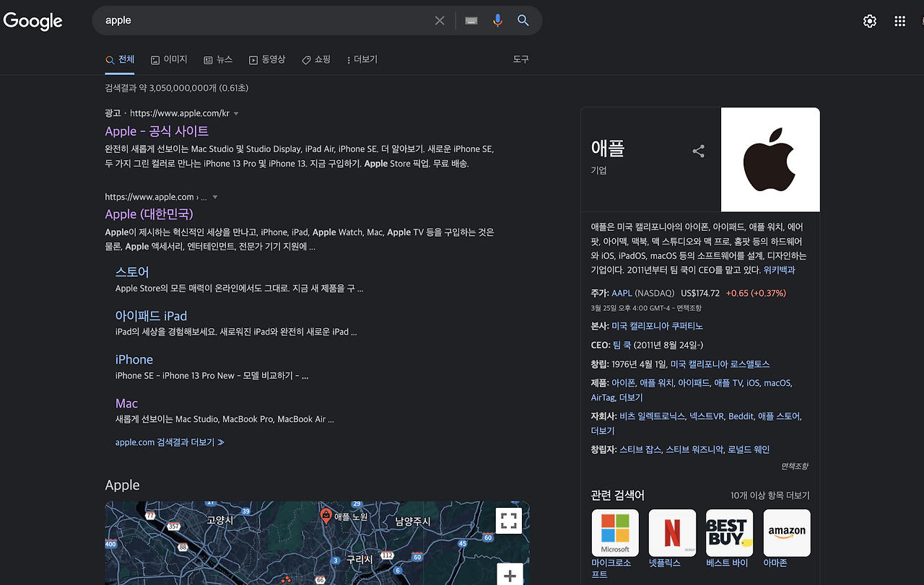Click into the search field containing apple
Image resolution: width=924 pixels, height=585 pixels.
click(x=263, y=21)
